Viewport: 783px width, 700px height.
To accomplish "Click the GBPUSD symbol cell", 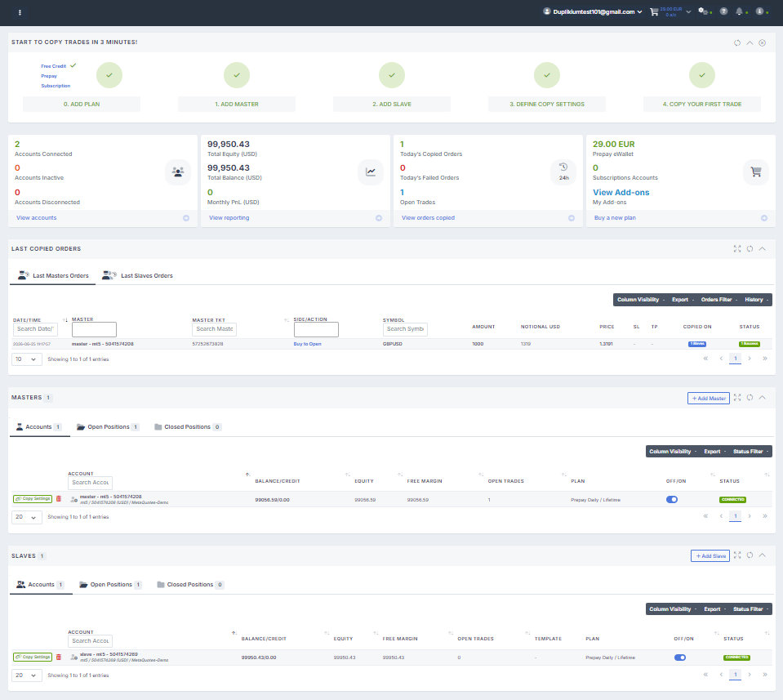I will [x=393, y=344].
